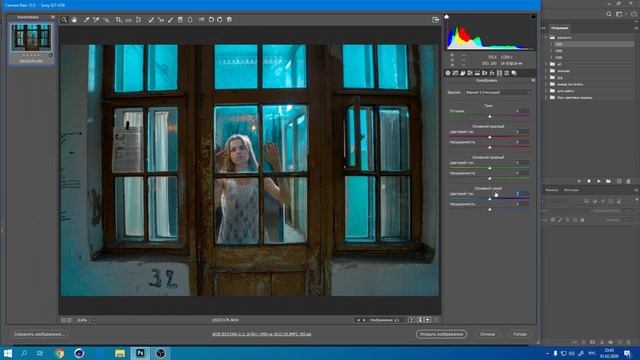The width and height of the screenshot is (640, 360).
Task: Select the Straighten tool
Action: (x=129, y=20)
